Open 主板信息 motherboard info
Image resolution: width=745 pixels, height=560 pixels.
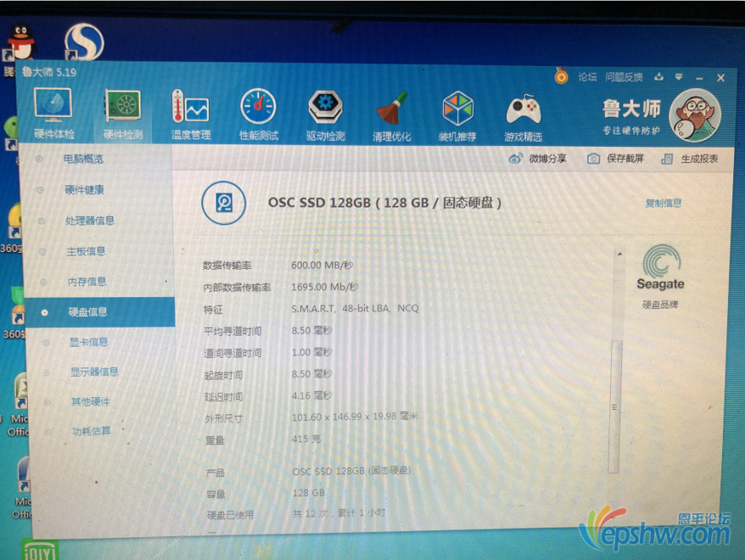(x=86, y=251)
